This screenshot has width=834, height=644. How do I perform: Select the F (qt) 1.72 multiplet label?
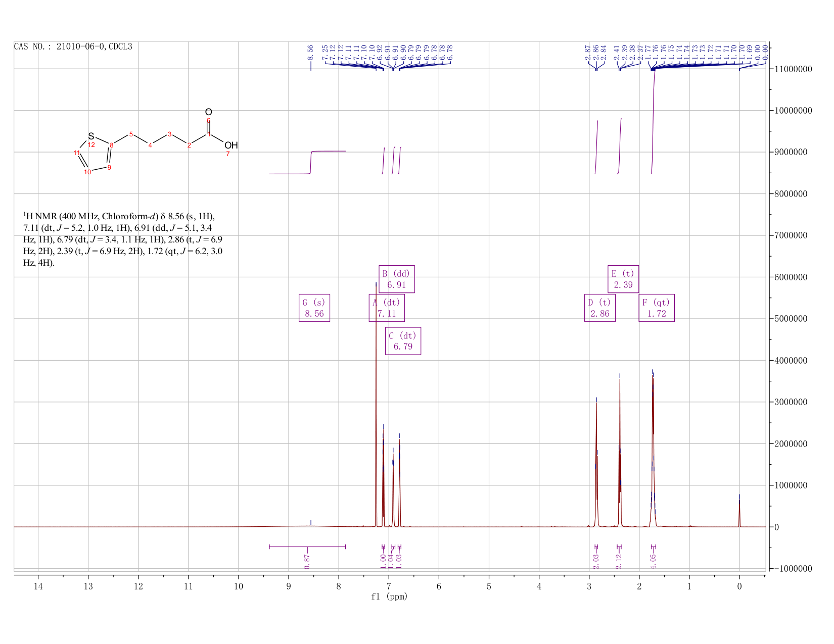[x=657, y=308]
